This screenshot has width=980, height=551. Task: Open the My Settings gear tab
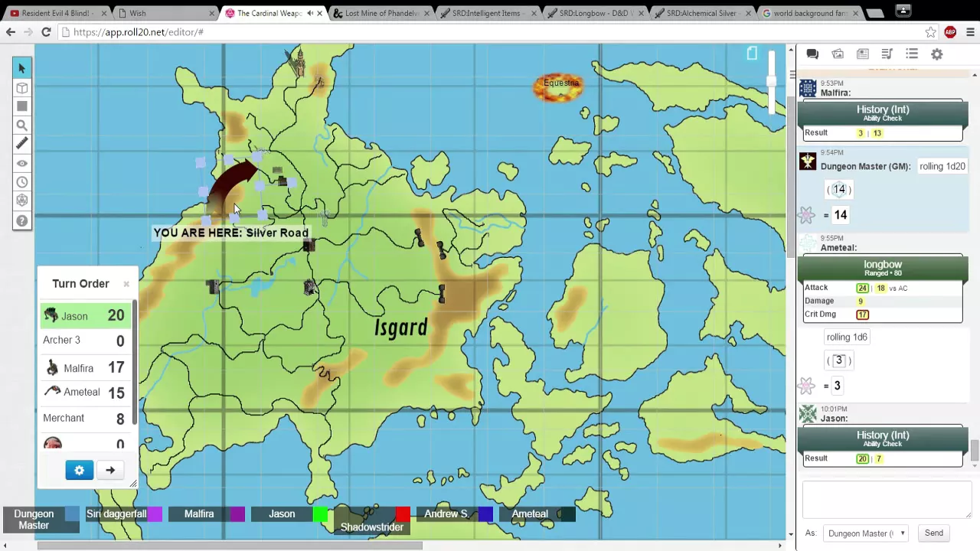coord(936,54)
